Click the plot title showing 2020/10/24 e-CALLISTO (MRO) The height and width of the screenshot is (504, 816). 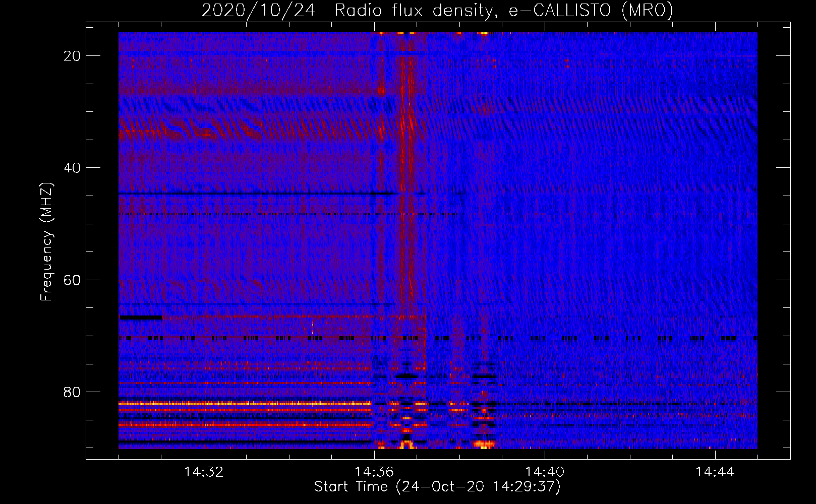coord(437,11)
